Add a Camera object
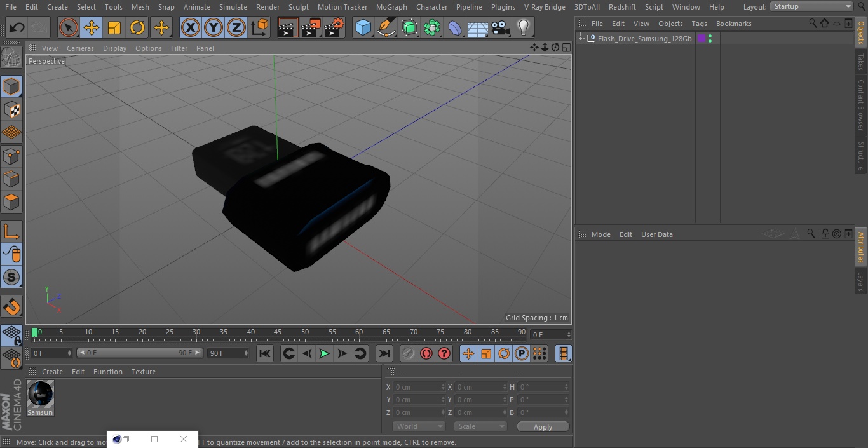Image resolution: width=868 pixels, height=448 pixels. click(501, 27)
